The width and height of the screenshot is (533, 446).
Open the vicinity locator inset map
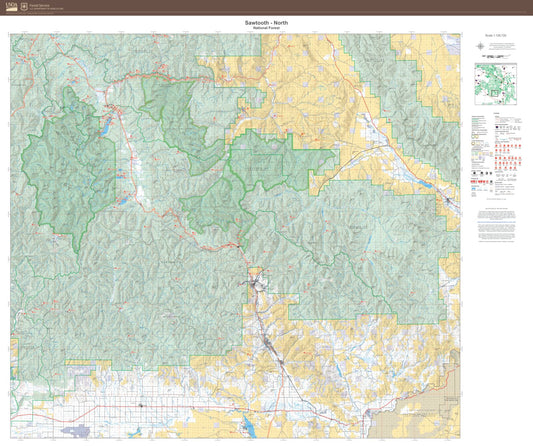click(x=496, y=84)
